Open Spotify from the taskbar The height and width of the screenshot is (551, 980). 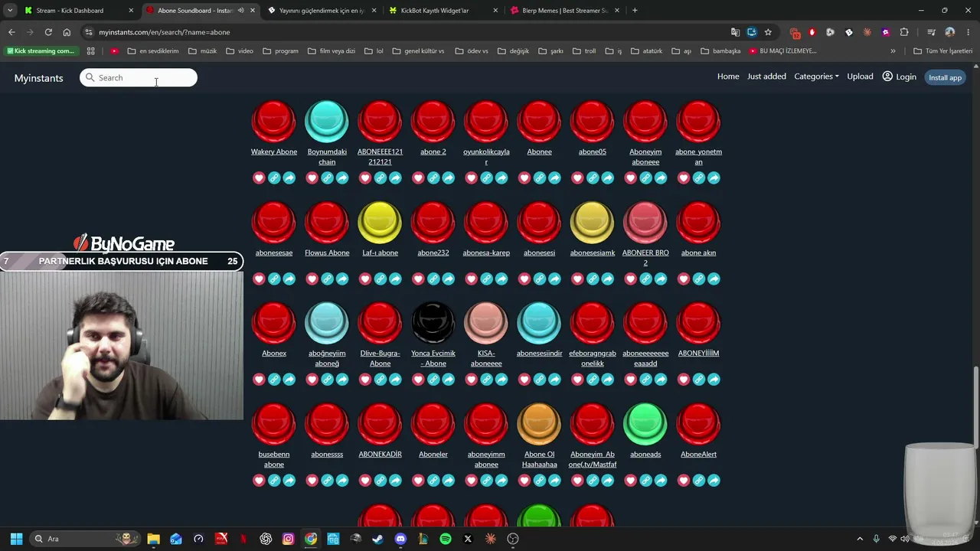click(x=446, y=539)
